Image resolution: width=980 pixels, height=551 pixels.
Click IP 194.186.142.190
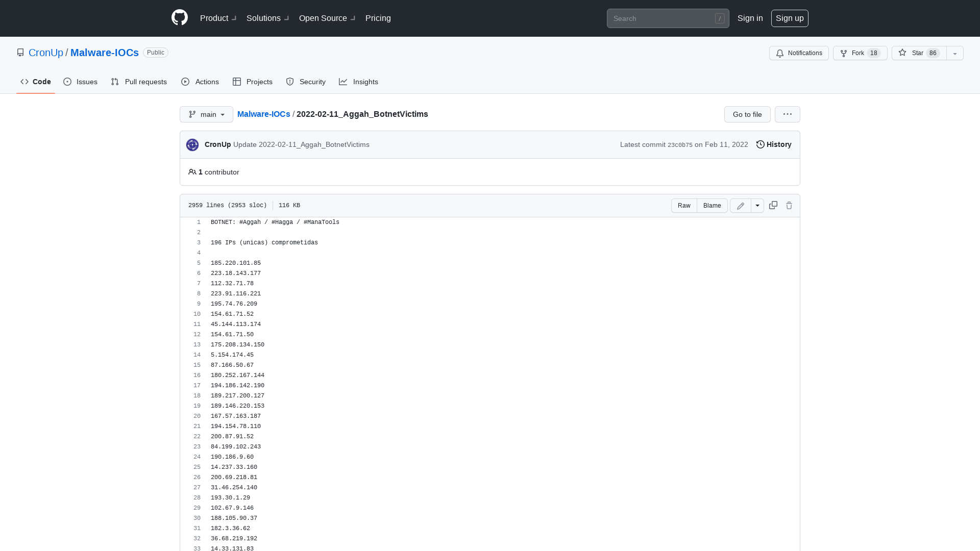point(237,386)
